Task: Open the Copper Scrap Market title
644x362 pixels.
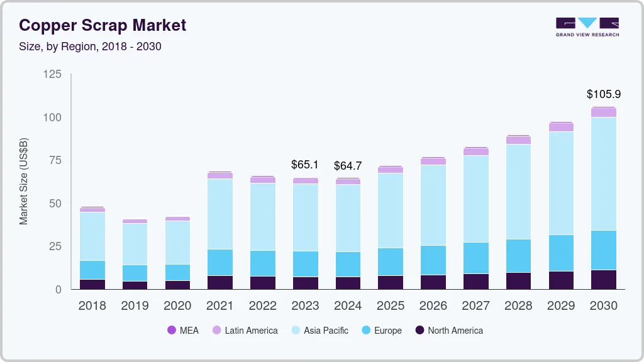Action: [x=103, y=26]
